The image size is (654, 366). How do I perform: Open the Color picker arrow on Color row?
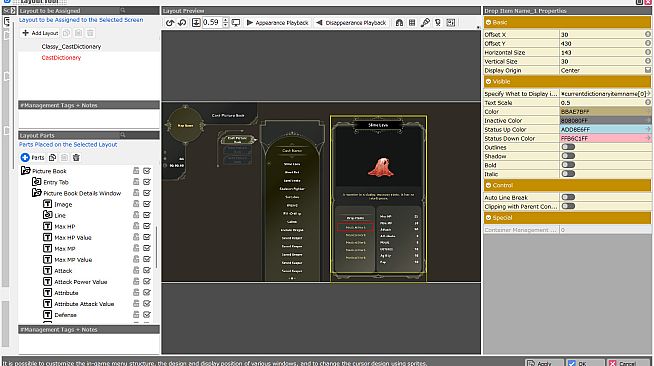coord(648,111)
